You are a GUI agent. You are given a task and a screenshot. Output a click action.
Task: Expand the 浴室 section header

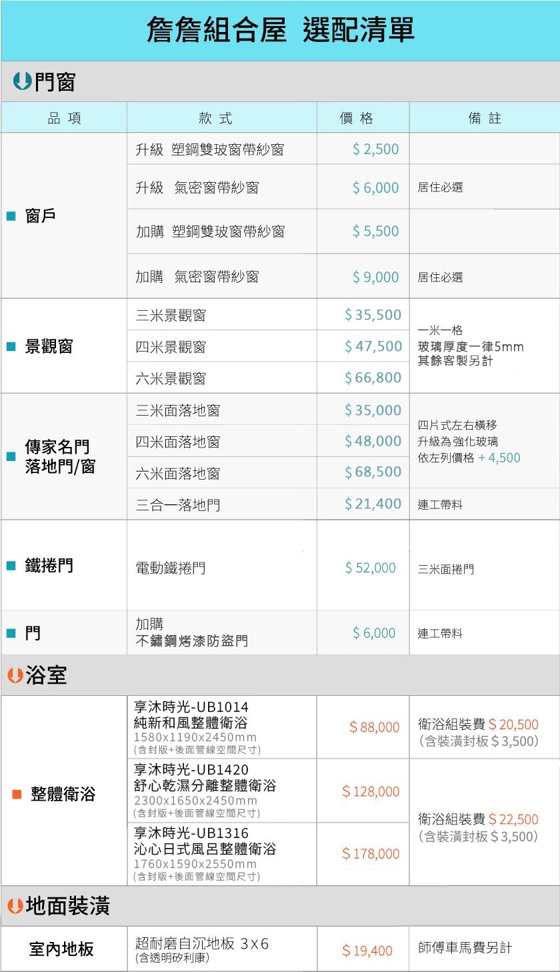pyautogui.click(x=47, y=676)
